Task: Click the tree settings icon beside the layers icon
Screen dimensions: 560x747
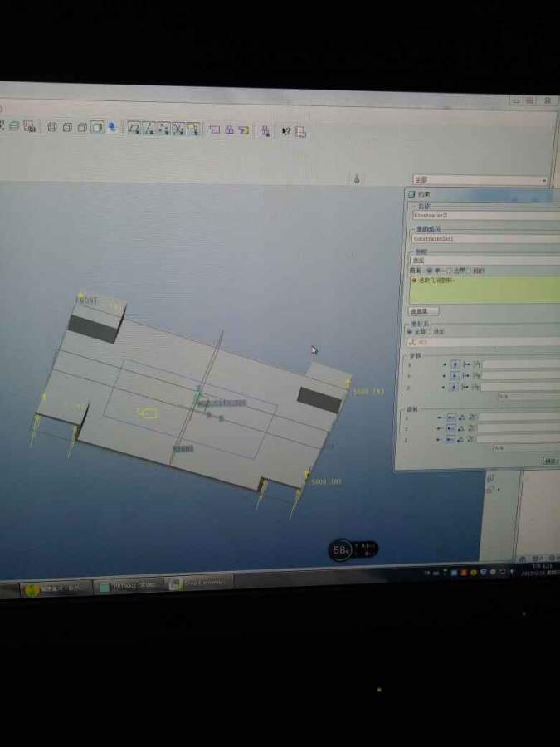Action: [x=29, y=126]
